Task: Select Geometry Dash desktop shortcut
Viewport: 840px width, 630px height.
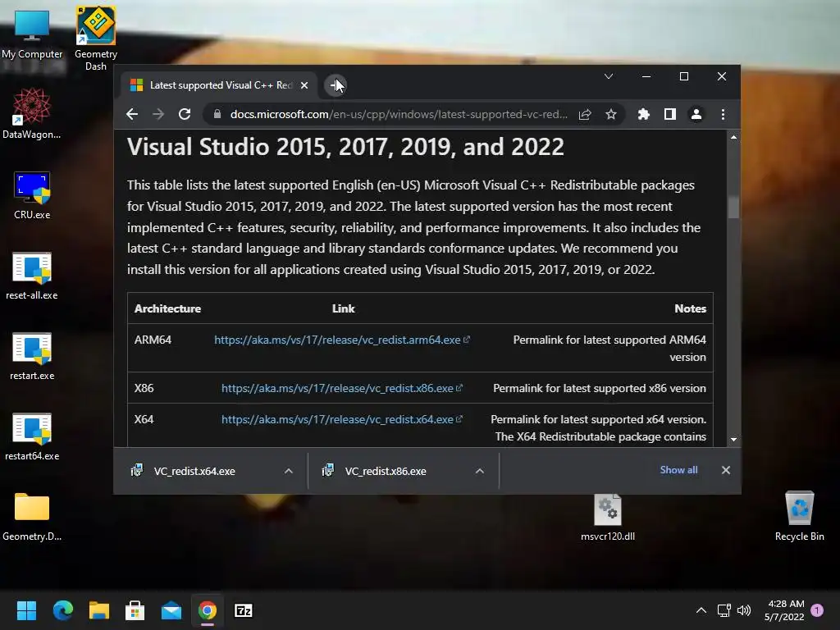Action: coord(95,39)
